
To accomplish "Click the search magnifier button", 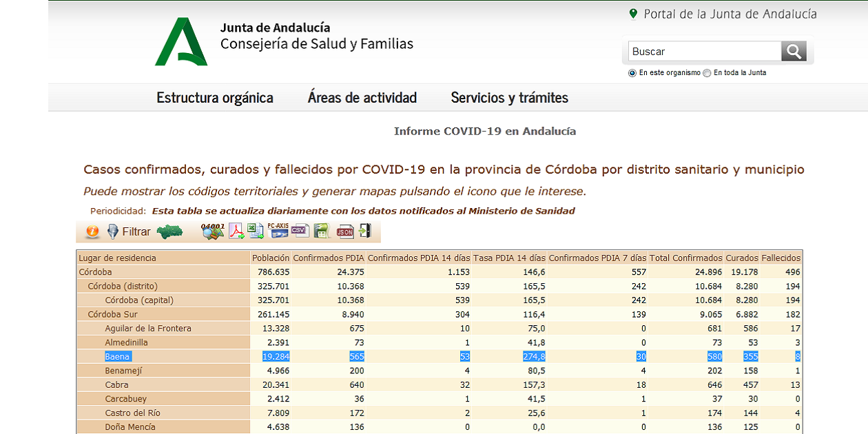I will pos(794,51).
